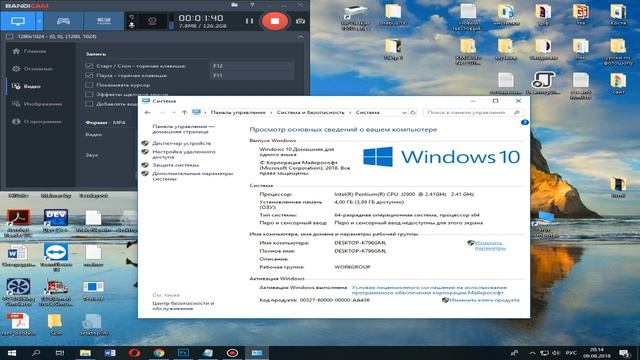Enable Эффекты щелчков мыши checkbox
The width and height of the screenshot is (640, 360).
click(89, 94)
